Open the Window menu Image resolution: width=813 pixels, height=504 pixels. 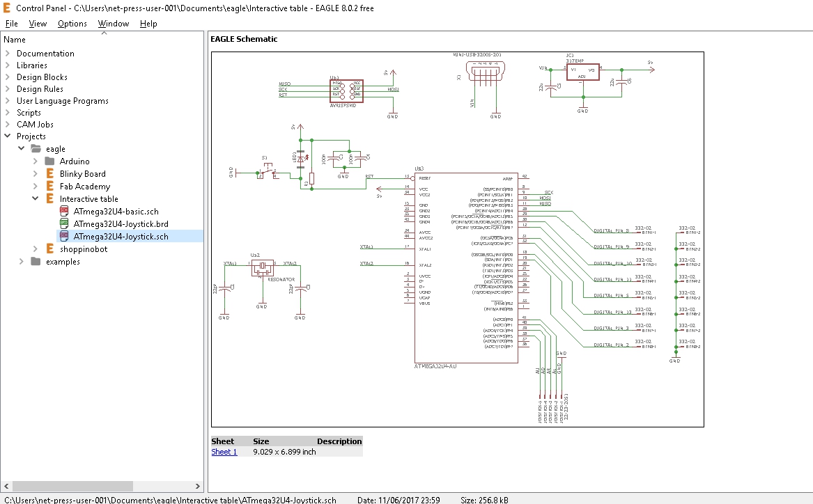click(x=114, y=23)
